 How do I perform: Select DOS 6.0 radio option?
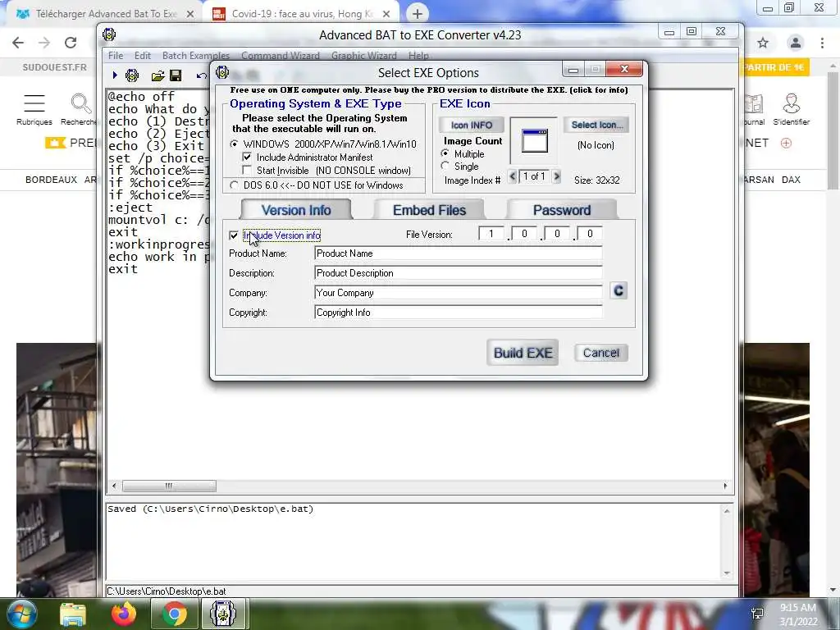coord(234,185)
